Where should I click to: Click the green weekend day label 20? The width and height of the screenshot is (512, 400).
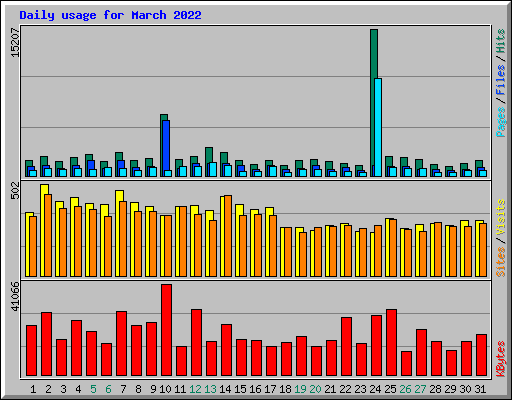pyautogui.click(x=315, y=389)
